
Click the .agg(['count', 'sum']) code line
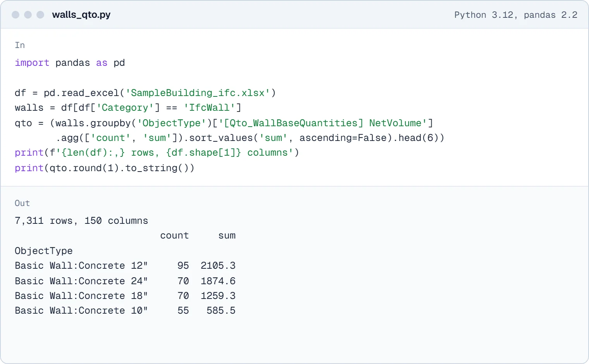tap(250, 138)
